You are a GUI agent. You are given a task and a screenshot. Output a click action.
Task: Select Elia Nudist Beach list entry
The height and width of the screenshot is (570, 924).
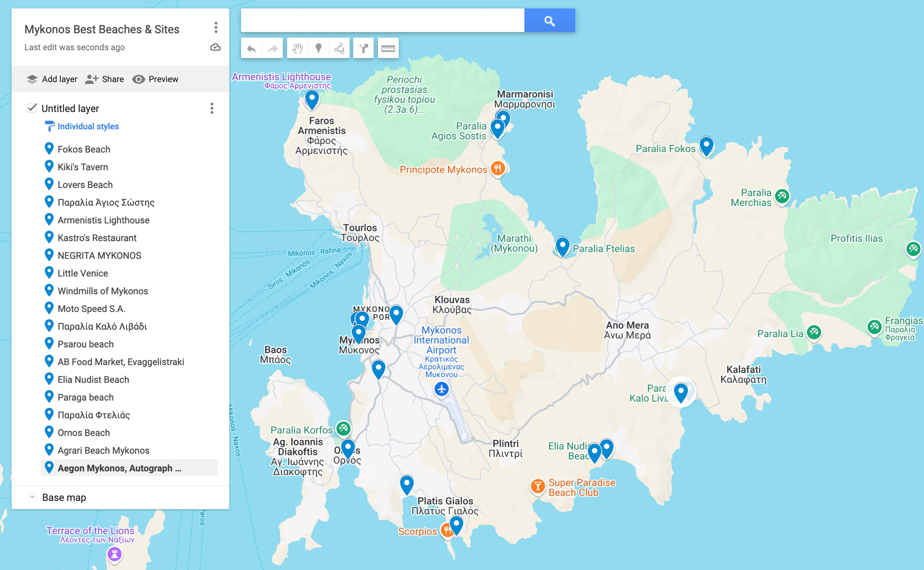click(x=129, y=380)
